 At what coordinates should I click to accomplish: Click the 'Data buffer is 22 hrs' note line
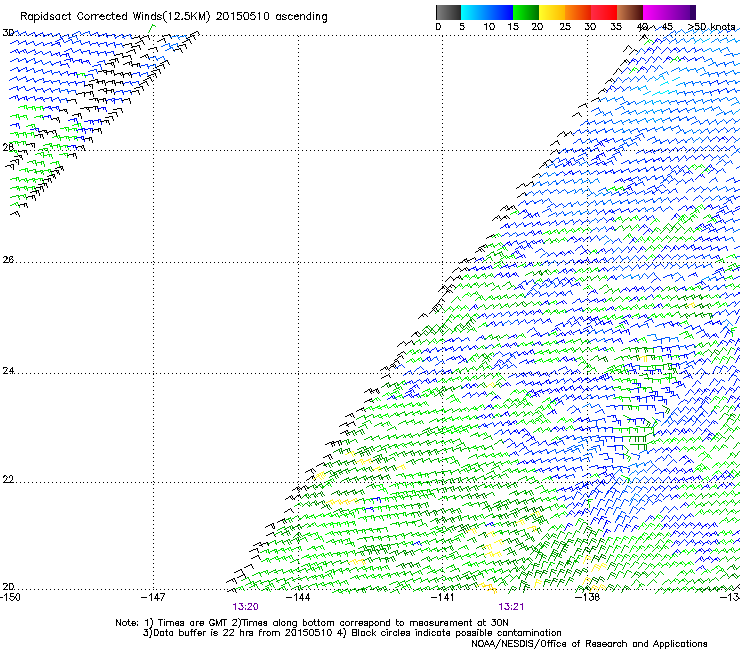click(x=352, y=633)
